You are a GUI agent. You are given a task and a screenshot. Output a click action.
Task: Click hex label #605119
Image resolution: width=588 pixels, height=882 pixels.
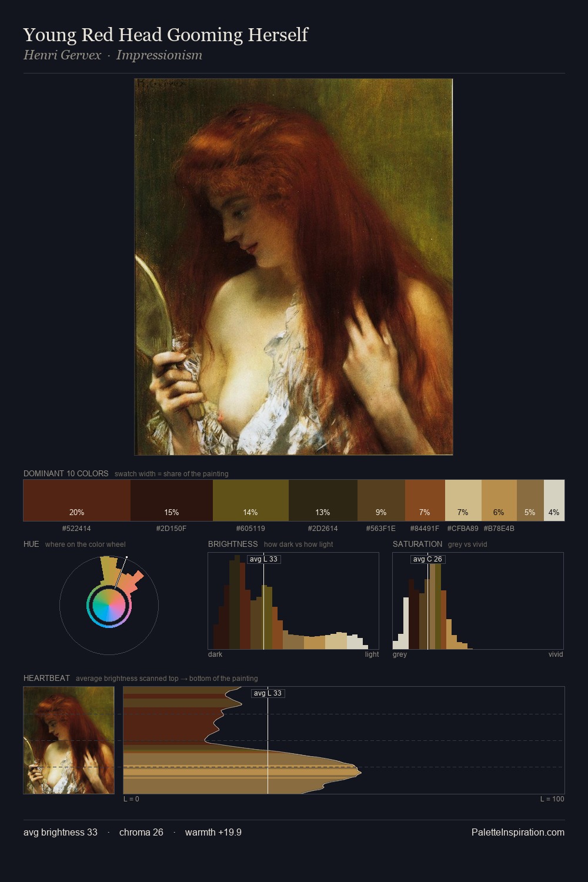coord(250,529)
